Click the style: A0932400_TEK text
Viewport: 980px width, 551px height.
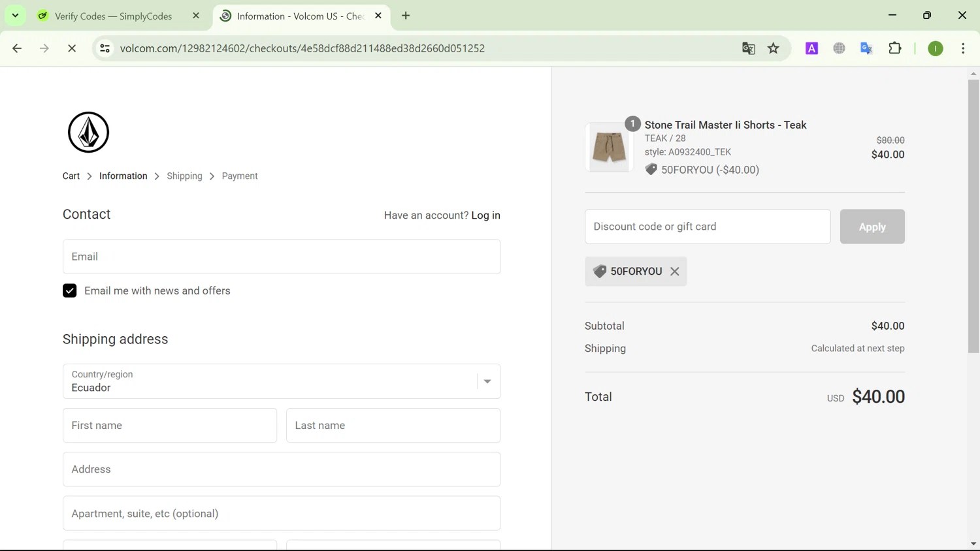click(x=688, y=152)
